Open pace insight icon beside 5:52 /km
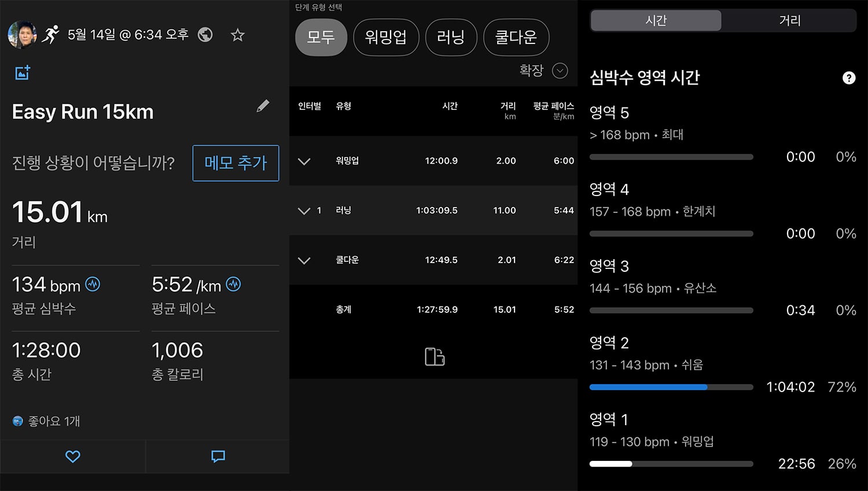868x491 pixels. [x=233, y=284]
